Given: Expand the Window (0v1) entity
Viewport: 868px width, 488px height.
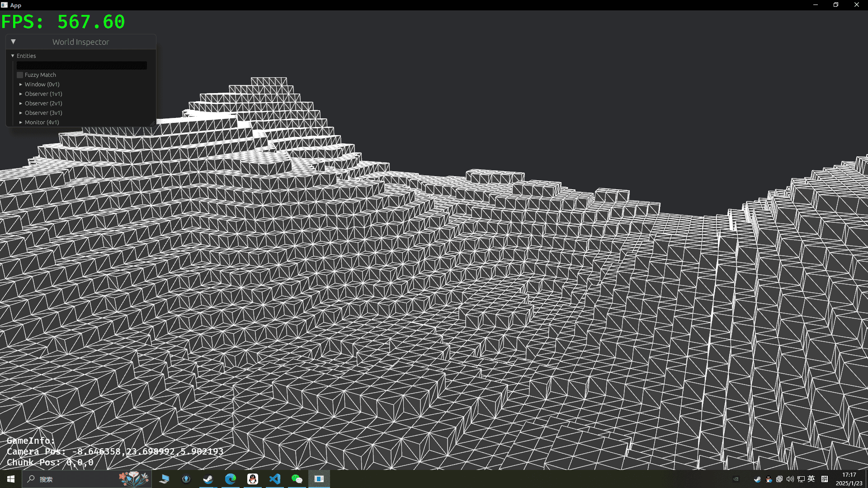Looking at the screenshot, I should point(21,84).
